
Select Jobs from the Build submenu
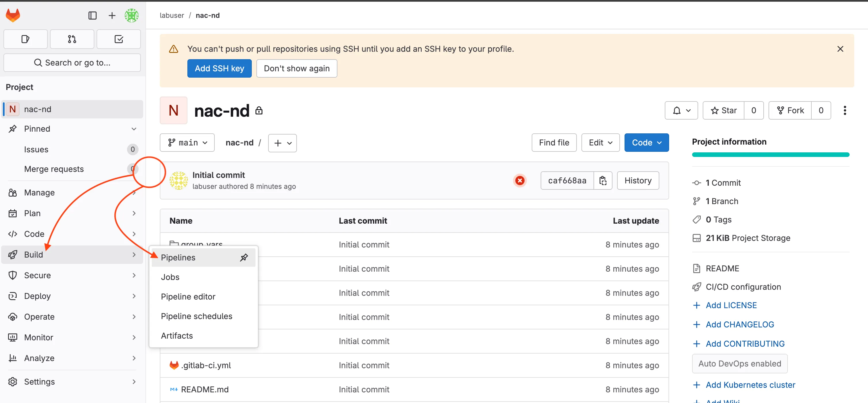170,277
